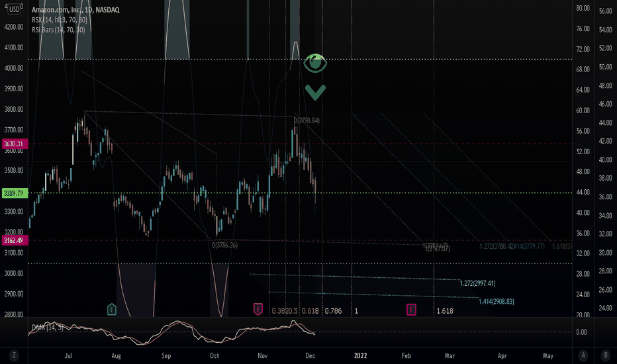Click the 1.272(3780.42) Fibonacci label
This screenshot has height=364, width=617.
[497, 246]
